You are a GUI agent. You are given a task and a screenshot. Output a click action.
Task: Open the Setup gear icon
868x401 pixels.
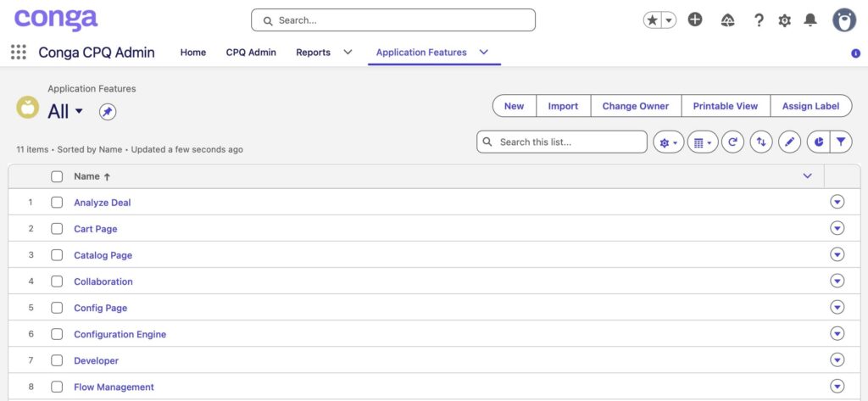pyautogui.click(x=784, y=20)
